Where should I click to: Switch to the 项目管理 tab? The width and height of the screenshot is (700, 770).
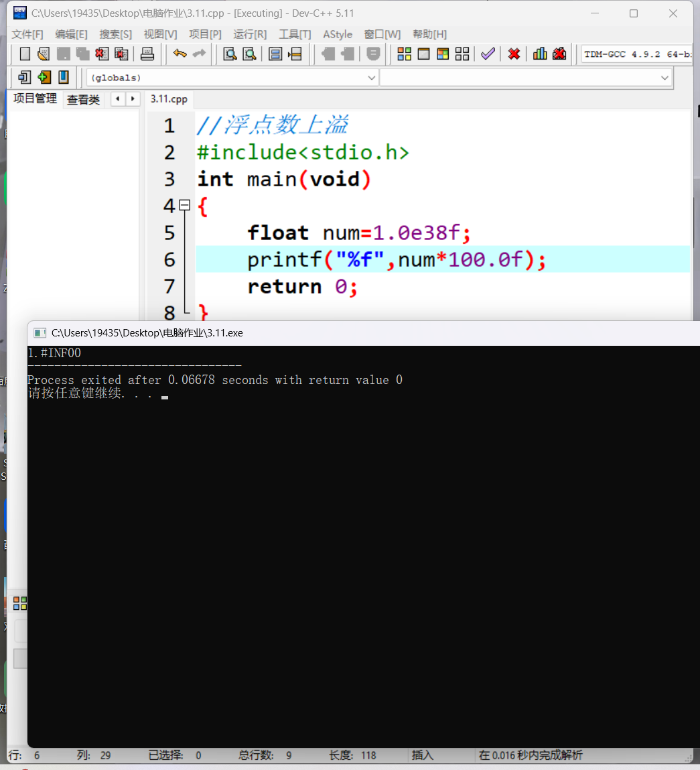[x=35, y=99]
